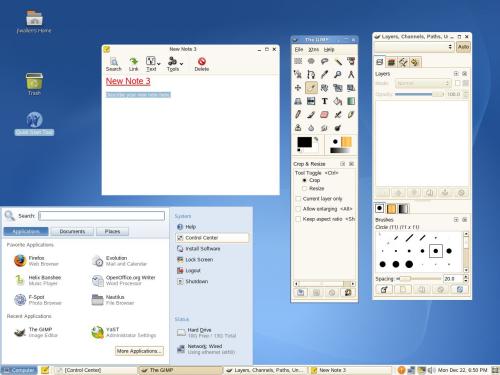Image resolution: width=500 pixels, height=375 pixels.
Task: Select the Pencil tool in GIMP toolbox
Action: coord(298,115)
